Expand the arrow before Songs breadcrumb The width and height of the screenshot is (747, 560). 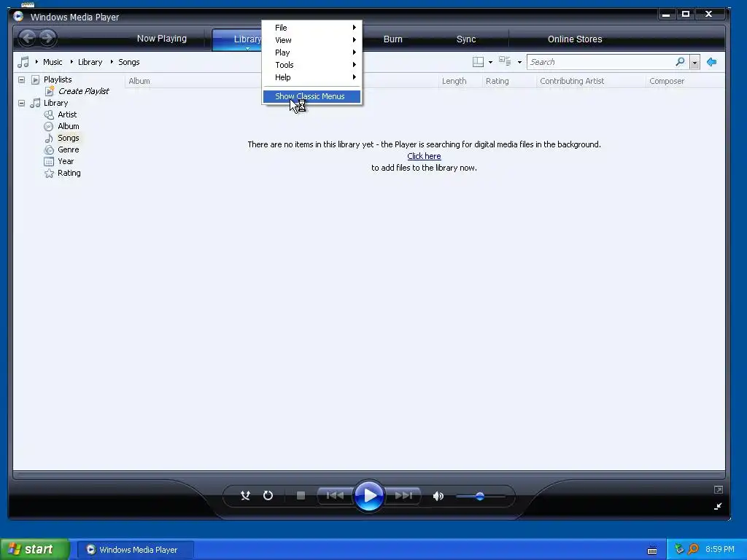pyautogui.click(x=112, y=61)
